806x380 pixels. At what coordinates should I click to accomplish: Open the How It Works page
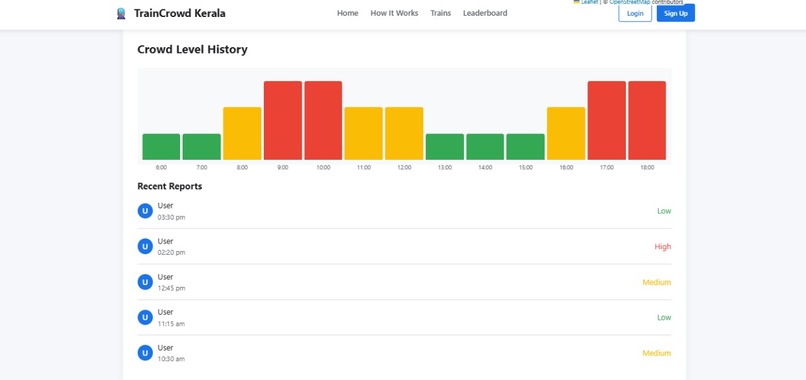pyautogui.click(x=394, y=13)
